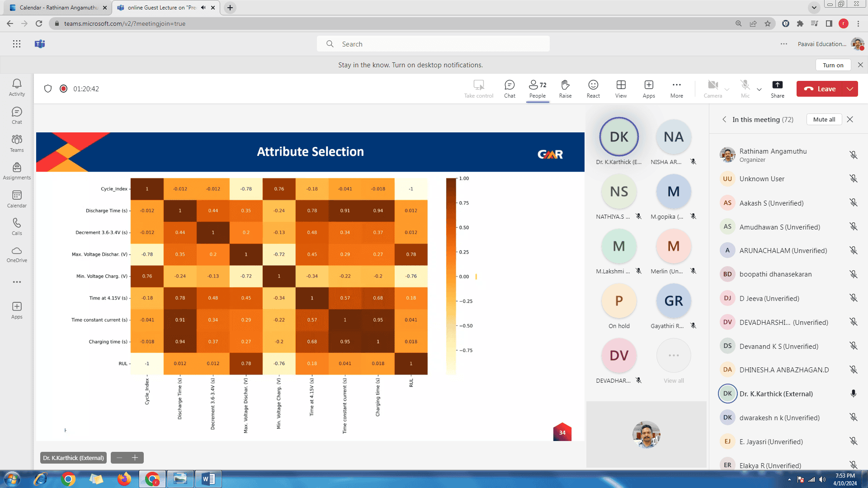This screenshot has height=488, width=868.
Task: Mute Rathinam Angamuthu's microphone icon
Action: [x=853, y=155]
